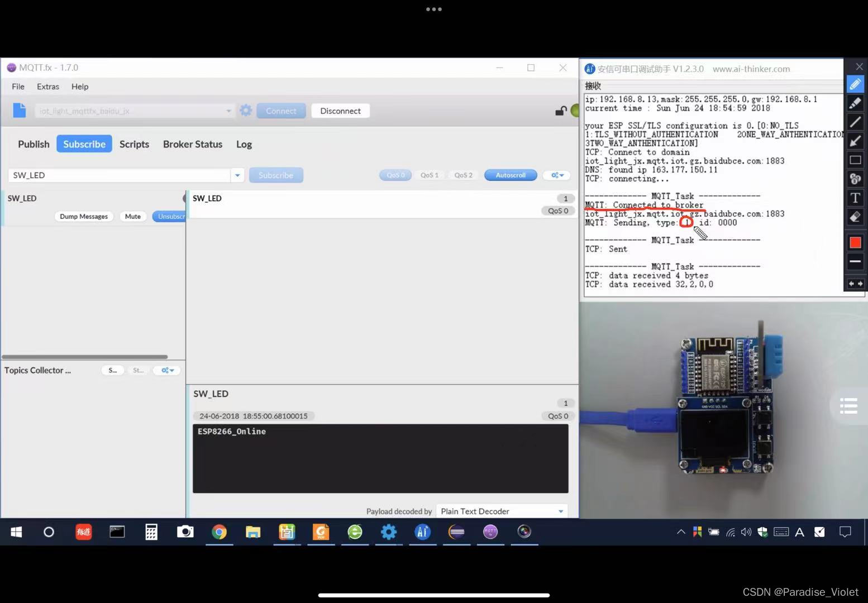Click the Subscribe button next to topic field
This screenshot has height=603, width=868.
[x=276, y=175]
